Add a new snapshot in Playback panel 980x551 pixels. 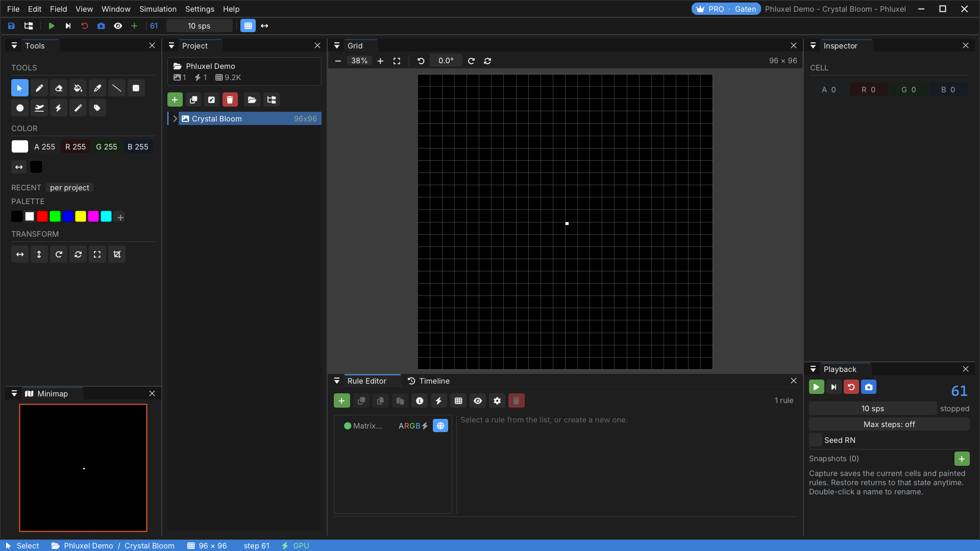[962, 459]
